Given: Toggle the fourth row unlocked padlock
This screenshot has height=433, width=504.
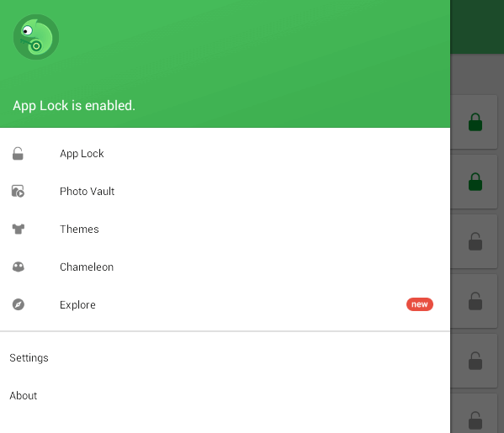Looking at the screenshot, I should [475, 301].
